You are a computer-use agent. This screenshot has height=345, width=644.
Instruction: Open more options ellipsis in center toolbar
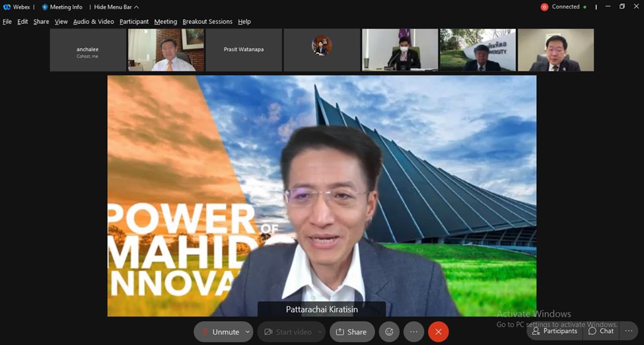pyautogui.click(x=413, y=332)
